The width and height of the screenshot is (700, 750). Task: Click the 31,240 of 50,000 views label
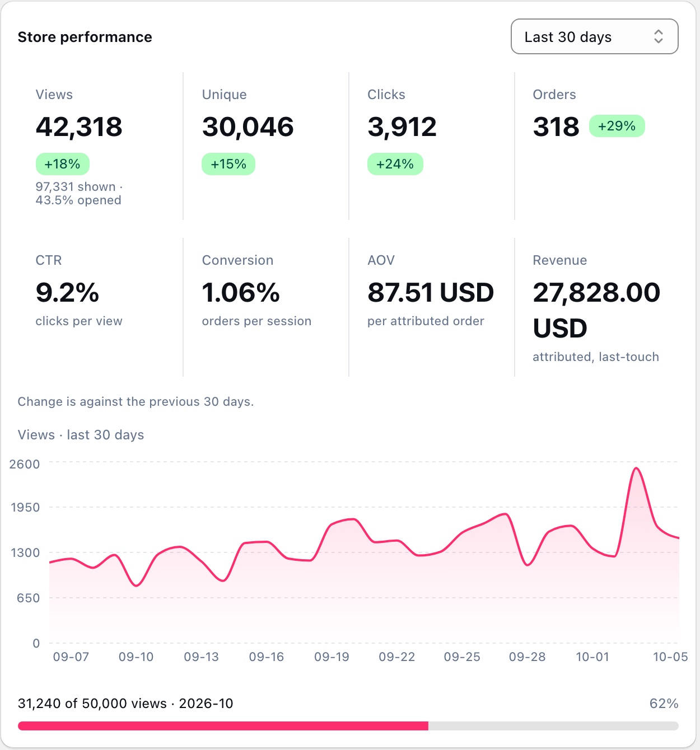(x=125, y=704)
